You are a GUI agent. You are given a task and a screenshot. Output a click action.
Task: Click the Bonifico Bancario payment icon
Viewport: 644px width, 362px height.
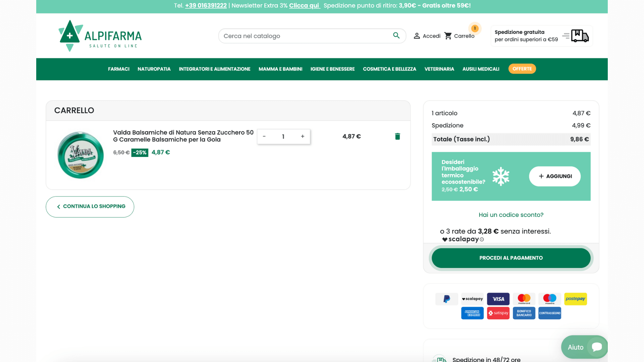[524, 313]
